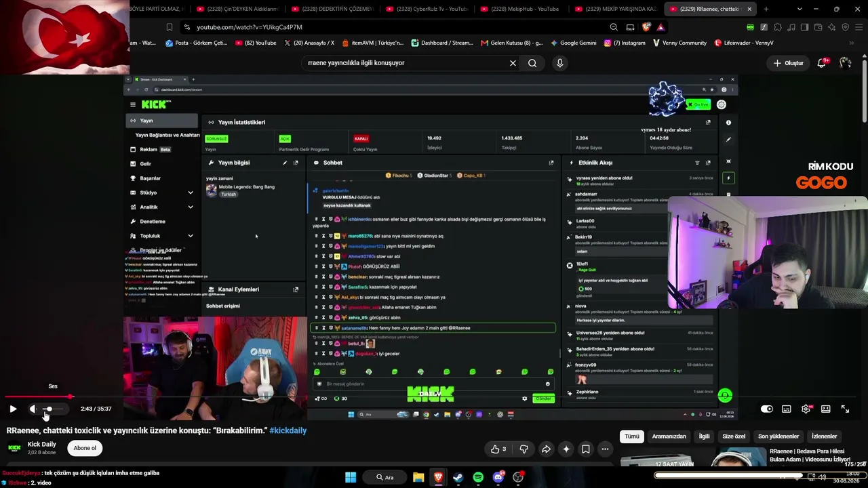Follow the #kickdaily hashtag link
Image resolution: width=868 pixels, height=488 pixels.
288,430
